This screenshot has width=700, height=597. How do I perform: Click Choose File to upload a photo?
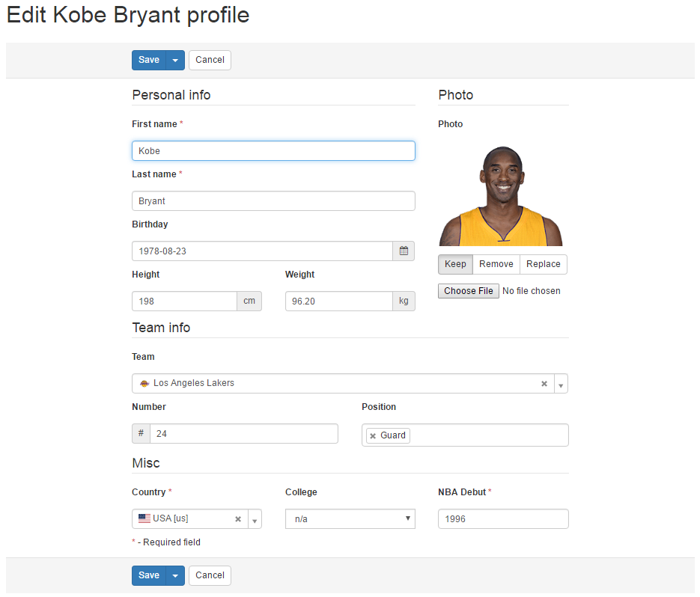point(468,291)
